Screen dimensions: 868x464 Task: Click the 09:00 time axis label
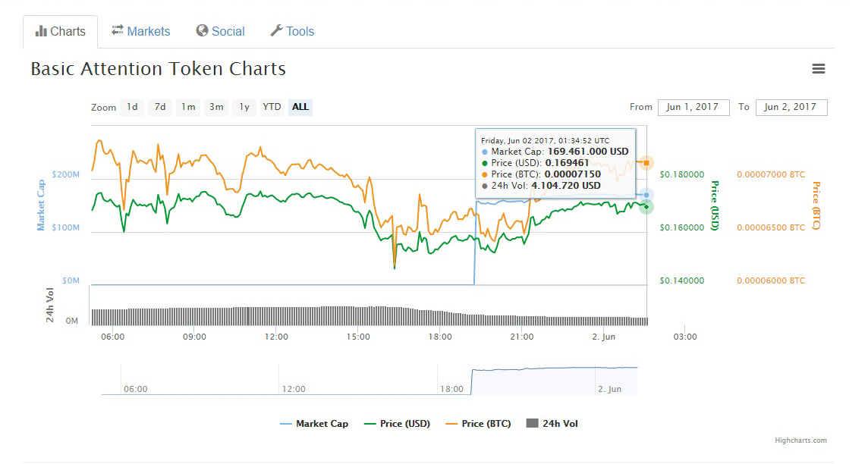194,336
